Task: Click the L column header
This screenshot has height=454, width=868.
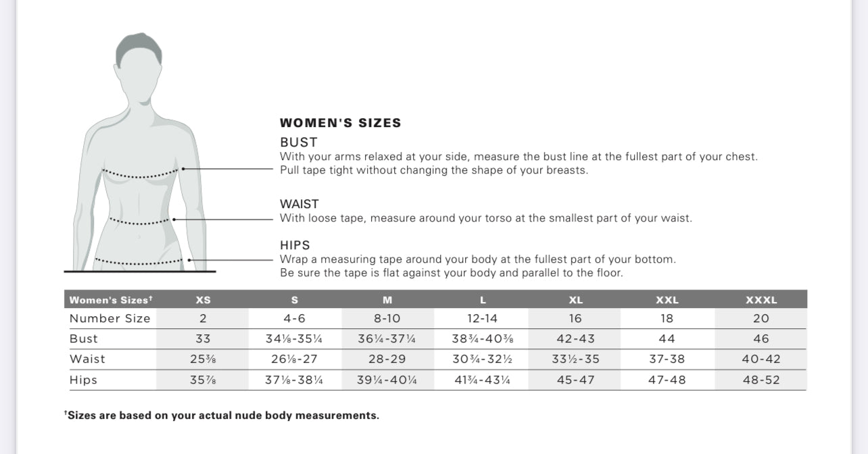Action: (x=483, y=300)
